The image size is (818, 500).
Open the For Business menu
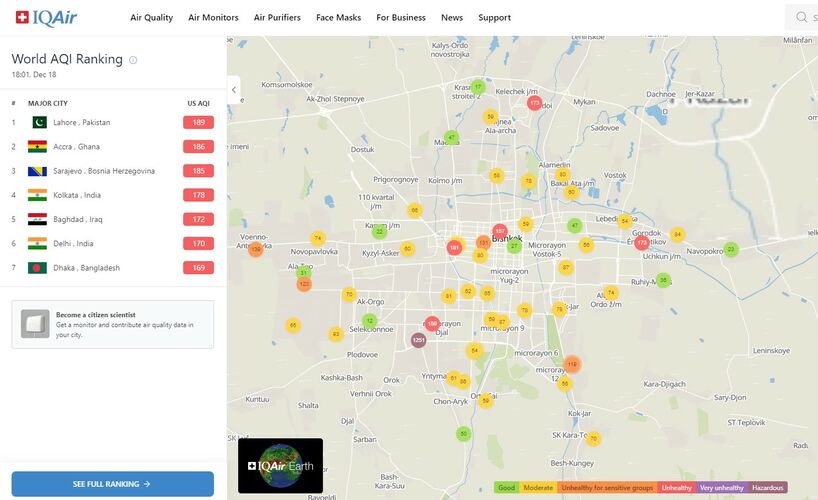400,18
